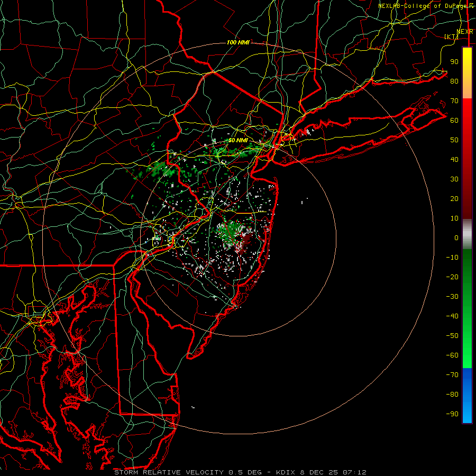Pick the gray zero-velocity segment of the color bar
476x476 pixels.
(467, 234)
